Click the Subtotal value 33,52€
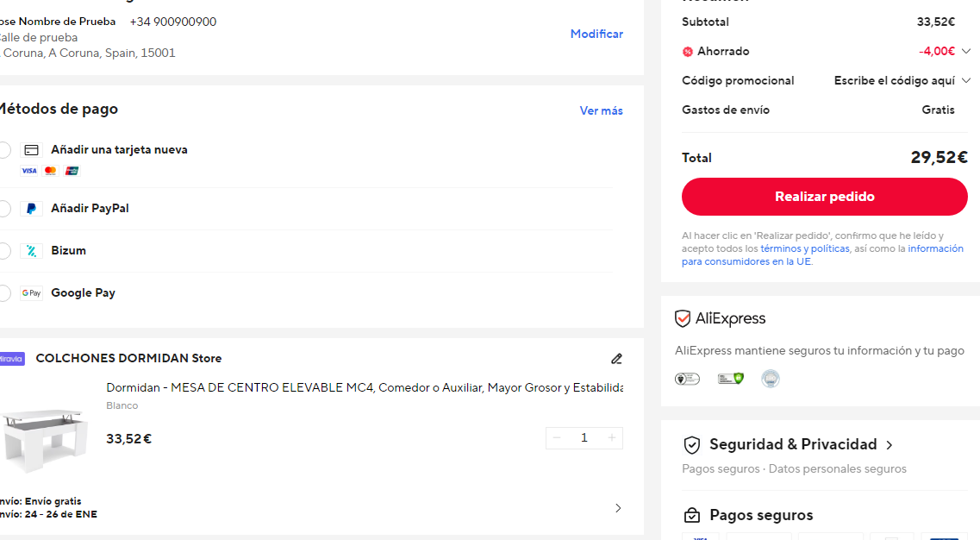Image resolution: width=980 pixels, height=540 pixels. (936, 22)
